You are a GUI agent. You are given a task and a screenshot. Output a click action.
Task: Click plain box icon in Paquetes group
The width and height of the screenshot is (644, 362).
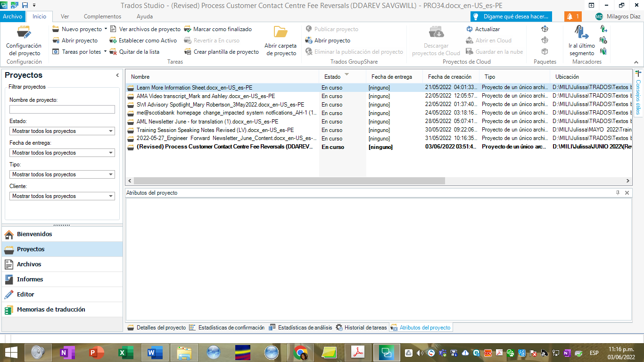(x=545, y=51)
